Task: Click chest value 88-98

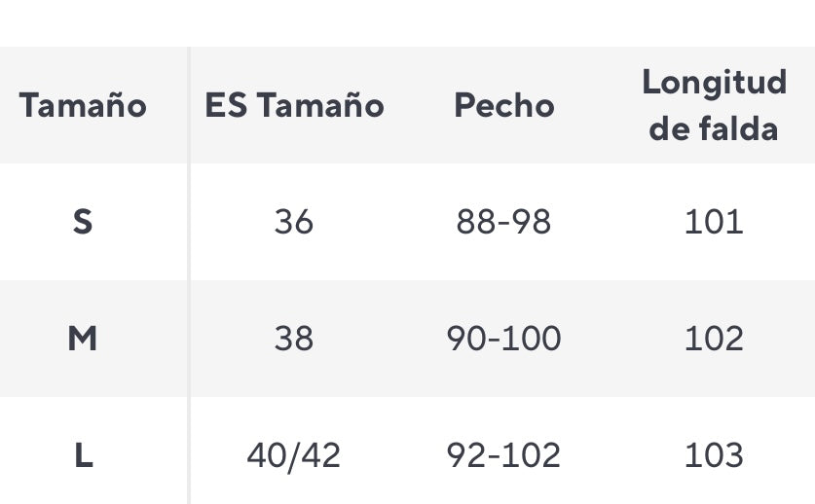Action: (503, 222)
